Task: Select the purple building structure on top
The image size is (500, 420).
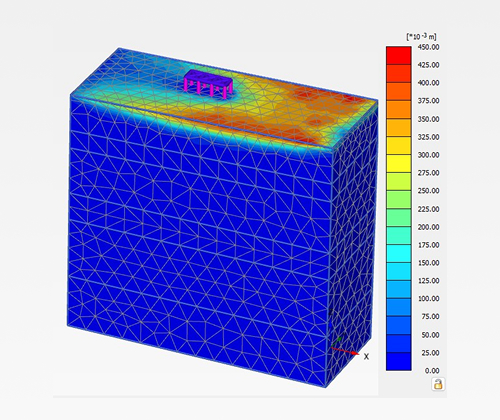Action: click(x=208, y=79)
